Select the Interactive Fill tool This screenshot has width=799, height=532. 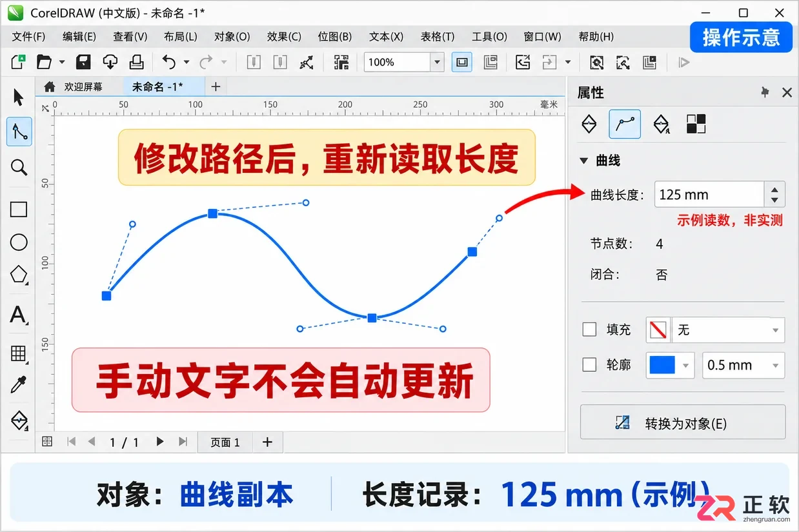pyautogui.click(x=19, y=420)
